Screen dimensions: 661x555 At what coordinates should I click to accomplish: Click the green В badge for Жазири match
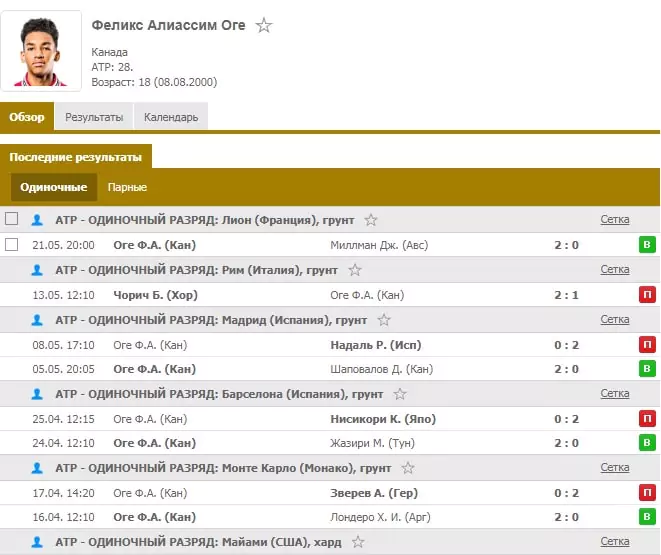(647, 442)
